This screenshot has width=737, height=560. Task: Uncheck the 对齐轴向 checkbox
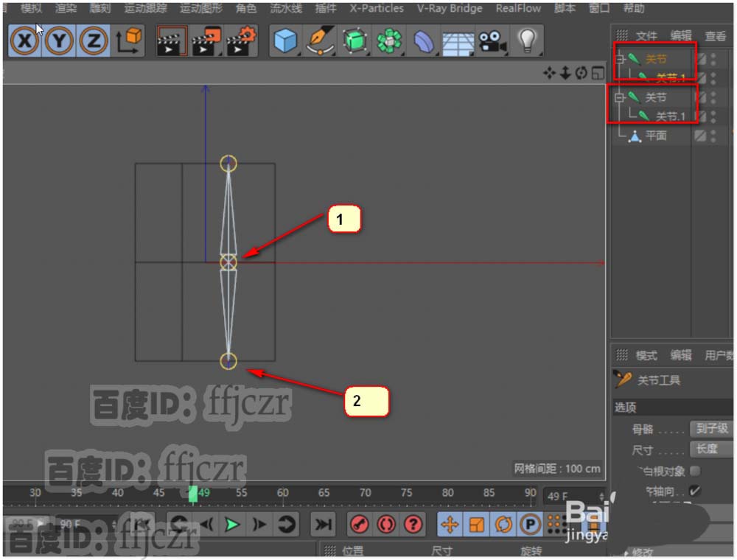(x=695, y=491)
